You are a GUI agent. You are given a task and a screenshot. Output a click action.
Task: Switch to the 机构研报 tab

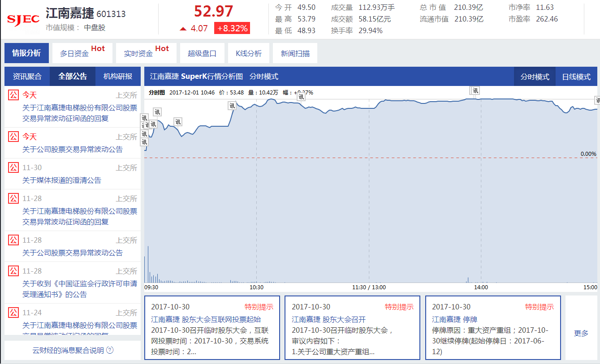coord(117,76)
